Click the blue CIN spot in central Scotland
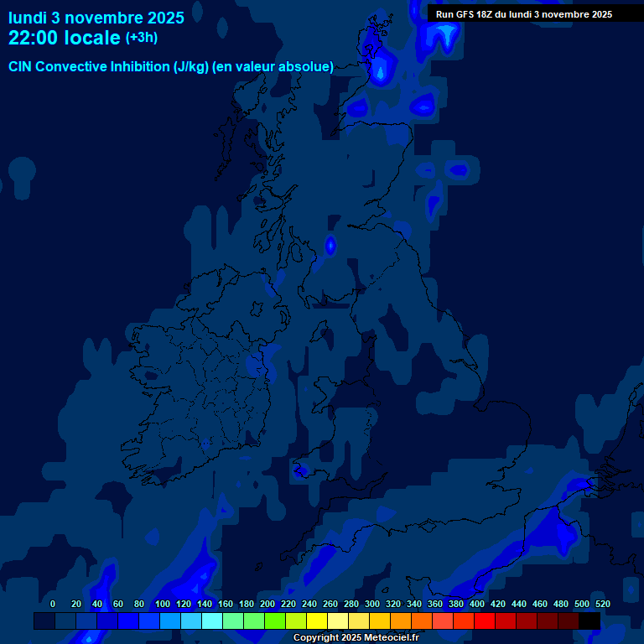The image size is (644, 644). (x=330, y=245)
